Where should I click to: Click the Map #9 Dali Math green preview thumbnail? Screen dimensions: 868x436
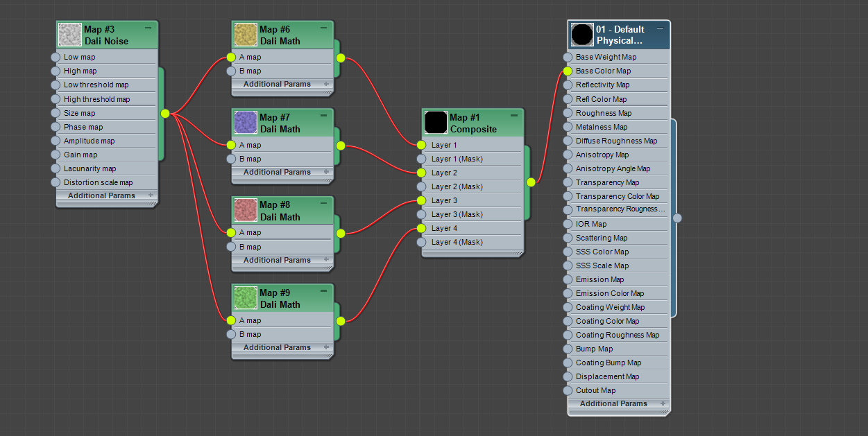pos(246,298)
